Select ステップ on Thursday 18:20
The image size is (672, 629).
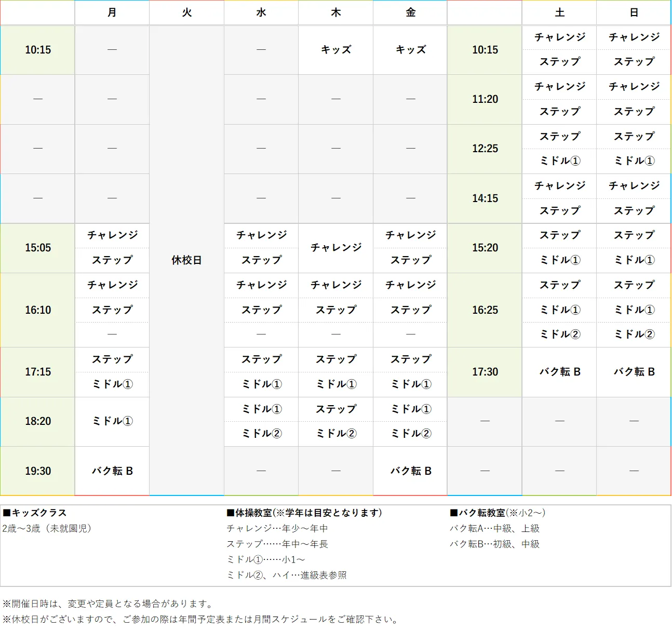tap(335, 409)
